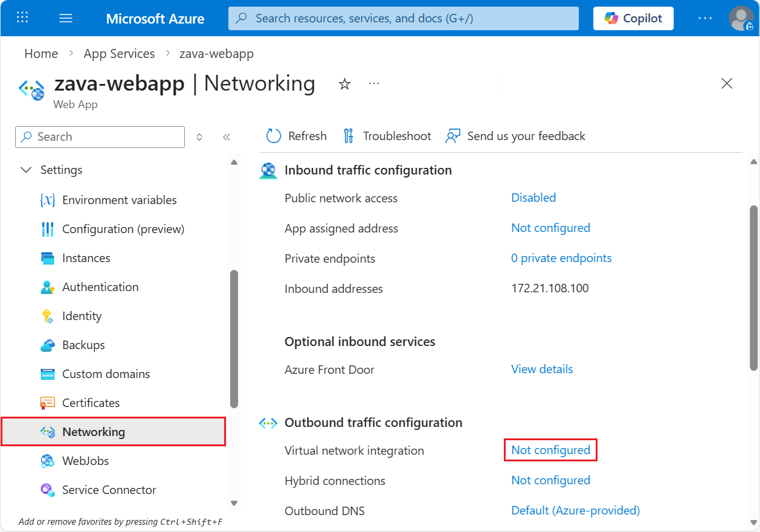Open Send us your feedback
Image resolution: width=760 pixels, height=532 pixels.
[515, 136]
